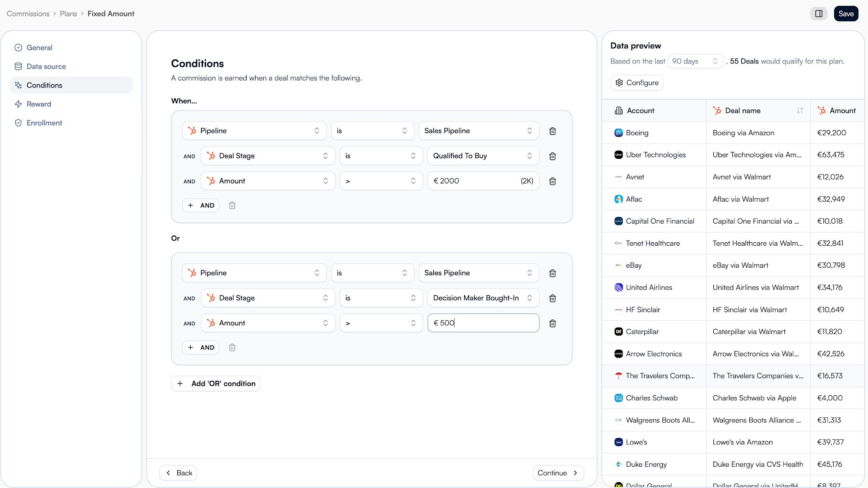Open Commissions breadcrumb link

pyautogui.click(x=28, y=14)
